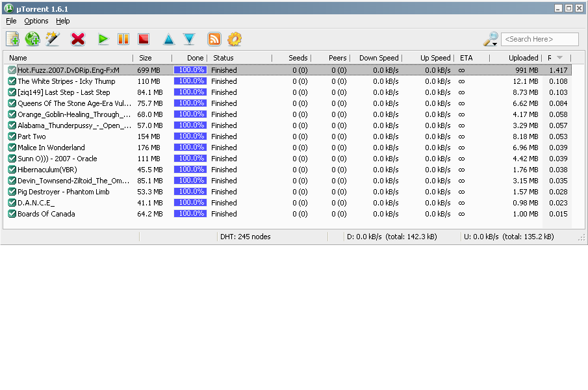Click Create New Torrent wand icon
Screen dimensions: 588x390
tap(53, 39)
